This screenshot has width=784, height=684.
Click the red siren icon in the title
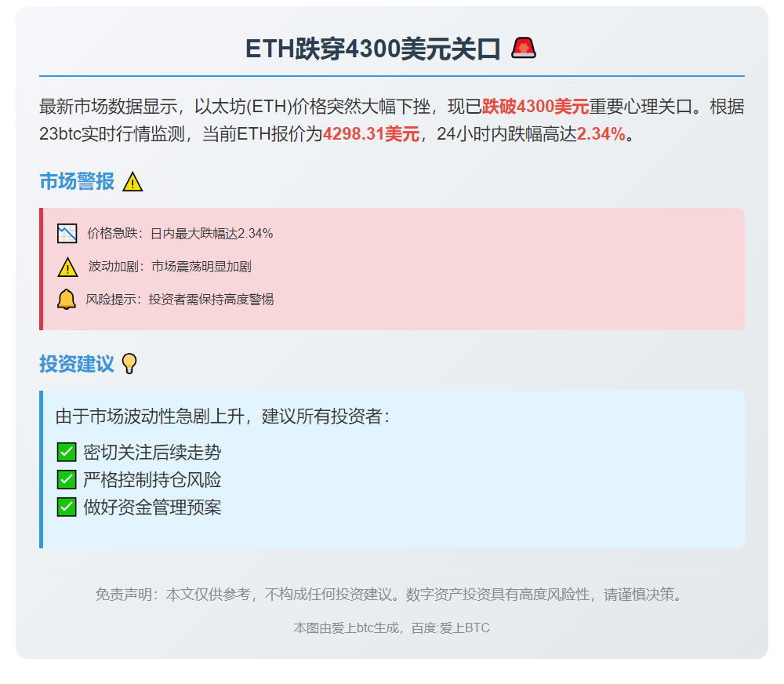pos(523,47)
